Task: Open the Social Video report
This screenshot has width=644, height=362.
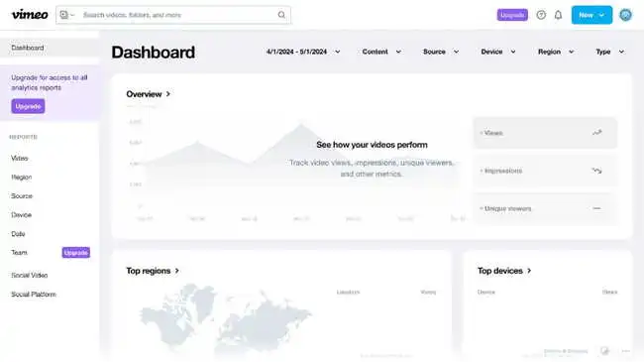Action: pos(30,275)
